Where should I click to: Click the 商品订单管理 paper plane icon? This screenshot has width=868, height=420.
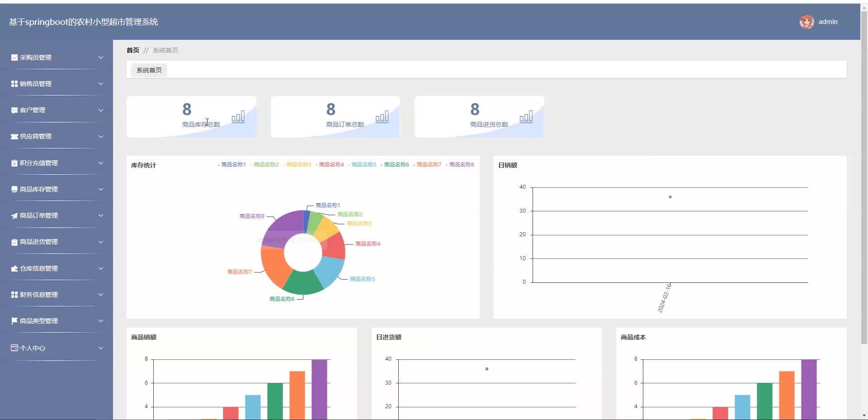coord(14,216)
